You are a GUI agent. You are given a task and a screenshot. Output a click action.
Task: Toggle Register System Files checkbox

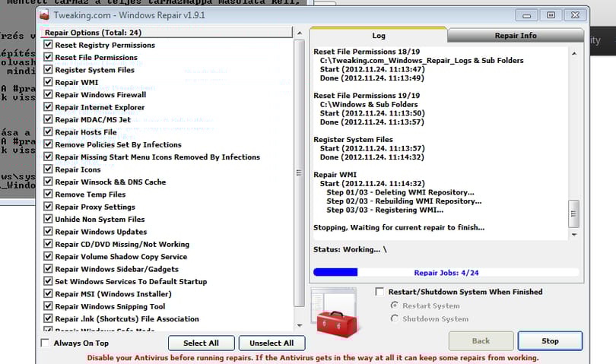click(x=48, y=69)
